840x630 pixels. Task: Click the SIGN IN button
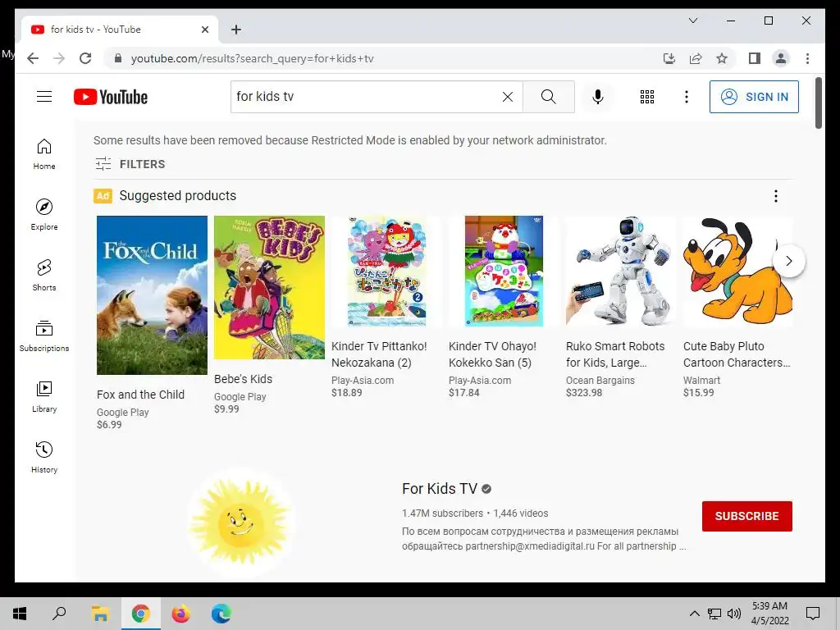754,97
